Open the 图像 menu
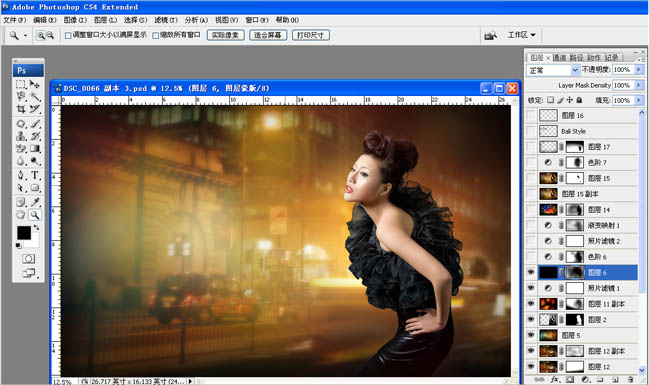Viewport: 650px width, 385px height. 75,20
